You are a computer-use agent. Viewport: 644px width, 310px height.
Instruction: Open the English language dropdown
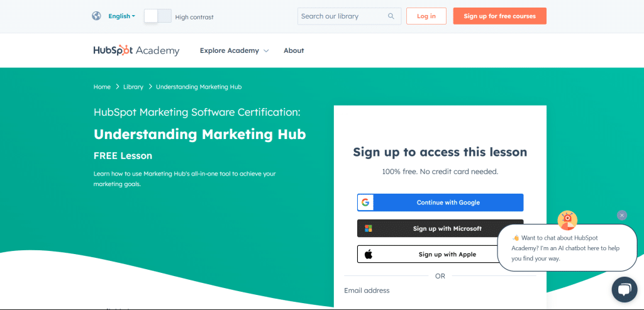121,16
